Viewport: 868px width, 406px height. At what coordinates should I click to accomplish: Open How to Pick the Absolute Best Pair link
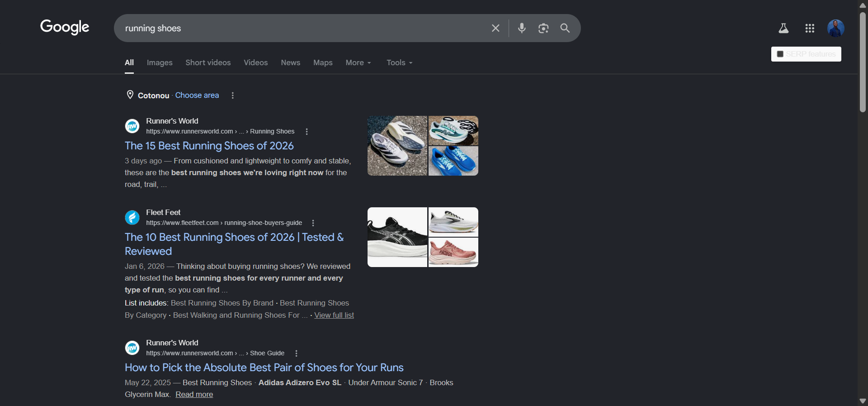[x=264, y=368]
